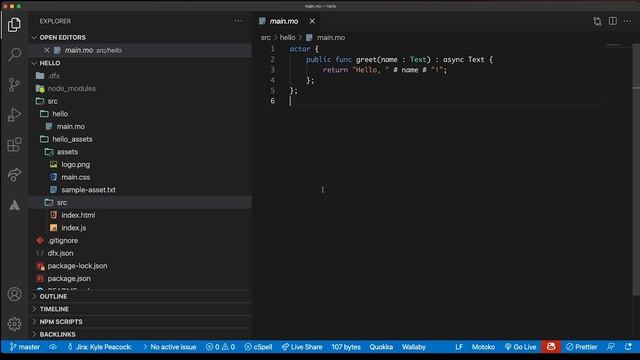
Task: Click Quokka in status bar
Action: (381, 347)
